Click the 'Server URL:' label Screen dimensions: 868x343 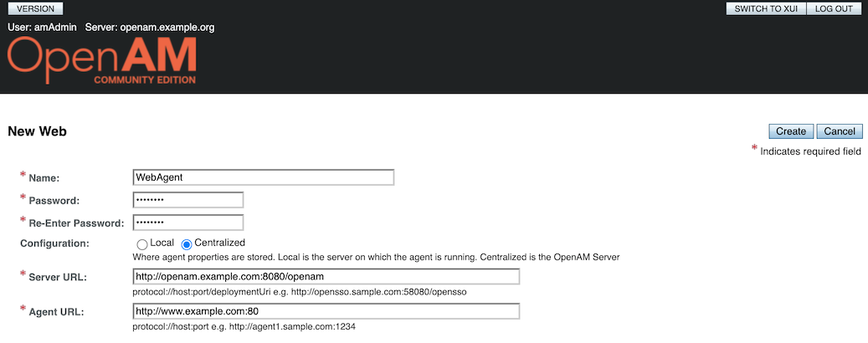tap(57, 277)
